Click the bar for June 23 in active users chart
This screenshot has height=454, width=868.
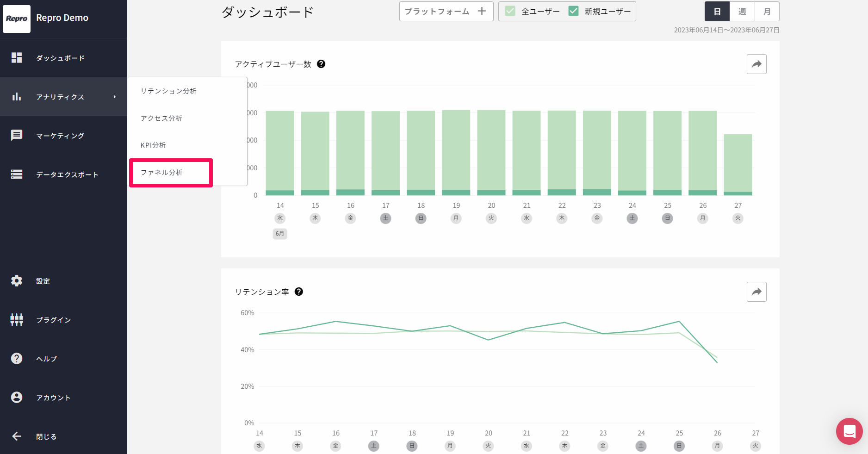click(x=597, y=153)
